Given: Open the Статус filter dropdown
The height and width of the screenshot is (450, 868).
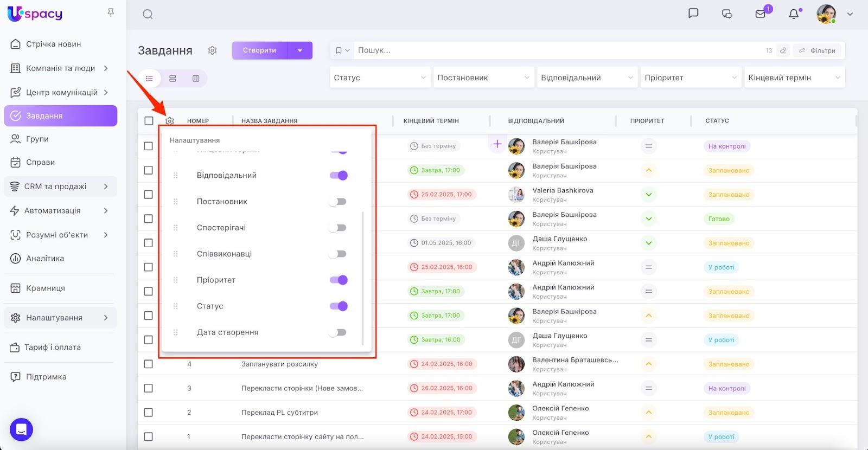Looking at the screenshot, I should tap(380, 78).
